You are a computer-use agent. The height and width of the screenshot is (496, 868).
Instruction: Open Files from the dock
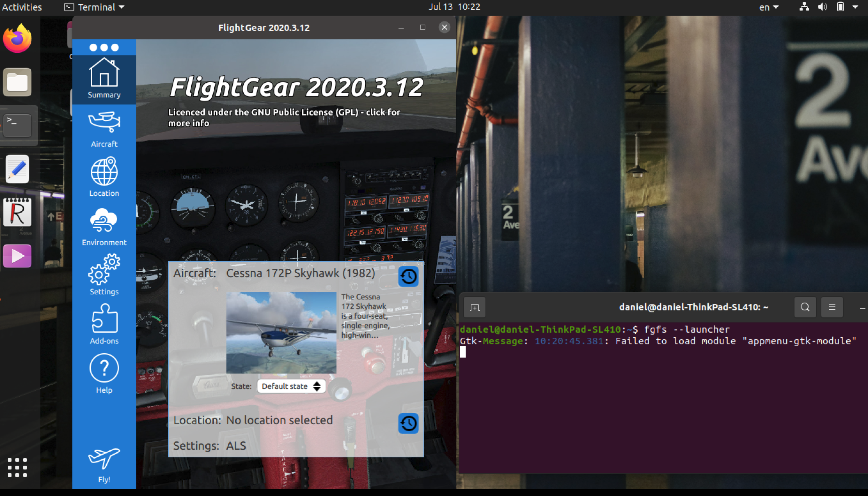pos(17,82)
